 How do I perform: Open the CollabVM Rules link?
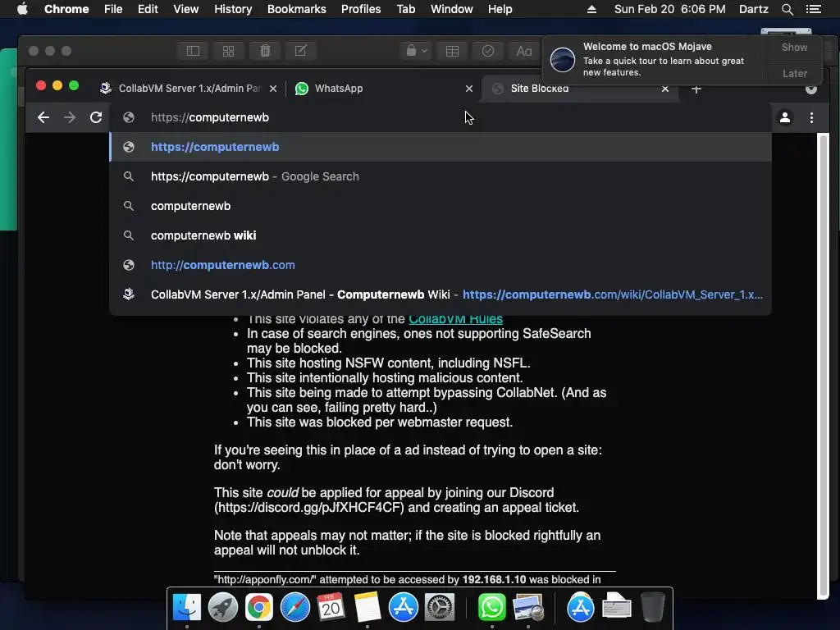(x=455, y=319)
